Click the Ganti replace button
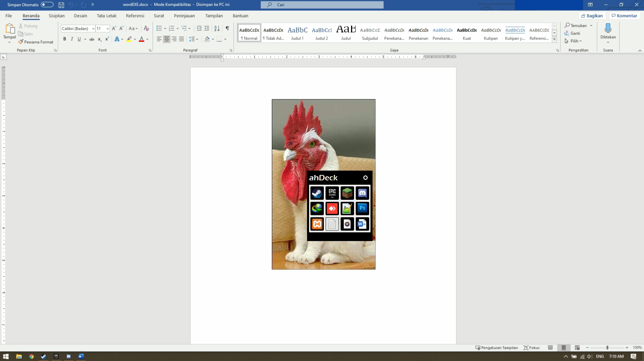Viewport: 644px width, 361px height. [573, 33]
